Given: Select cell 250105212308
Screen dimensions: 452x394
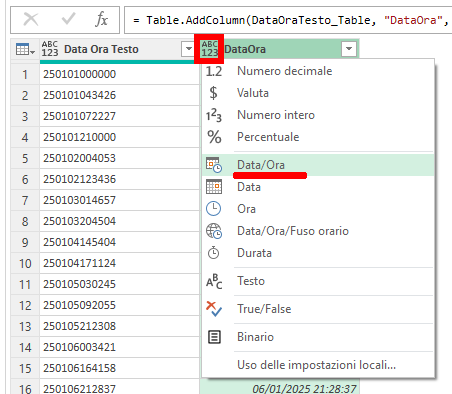Looking at the screenshot, I should 119,326.
